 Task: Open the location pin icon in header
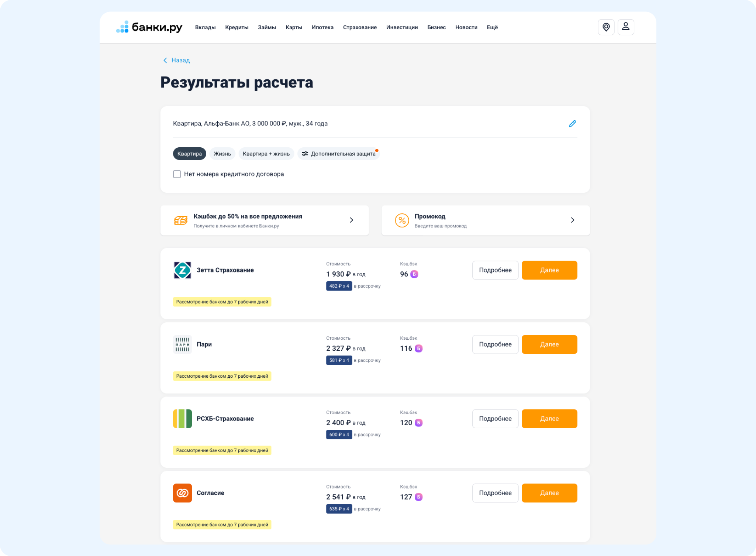[x=606, y=27]
